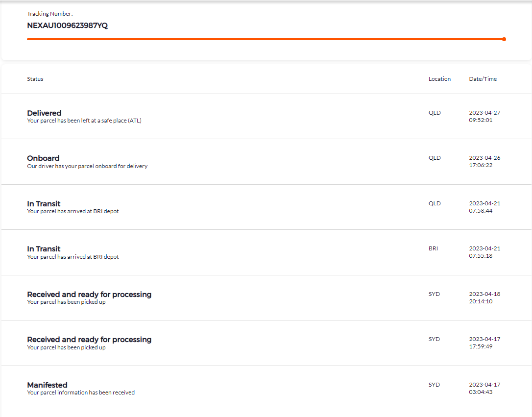Select the Delivered status heading

coord(44,113)
